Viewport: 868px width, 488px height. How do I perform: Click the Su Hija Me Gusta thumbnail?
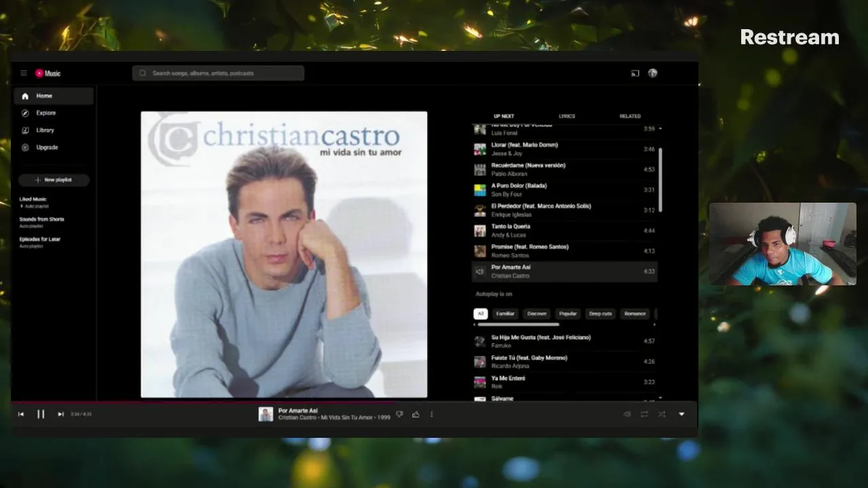(x=480, y=341)
